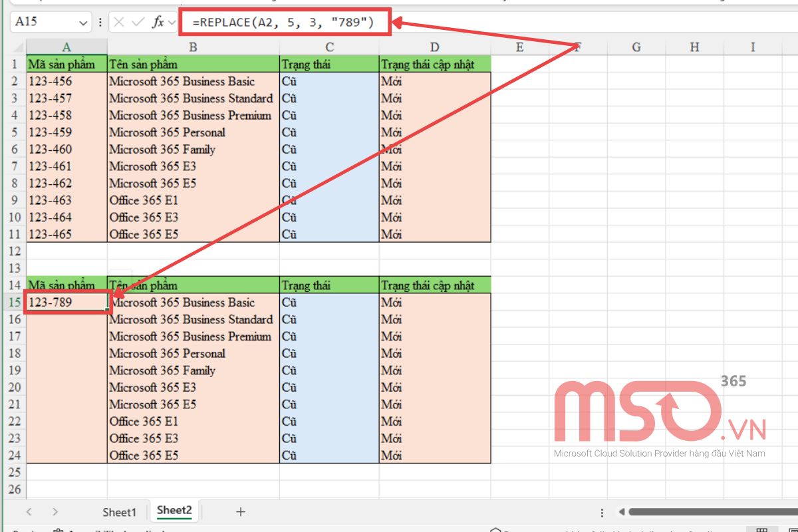Click cell with code 123-462
This screenshot has height=532, width=798.
(66, 183)
